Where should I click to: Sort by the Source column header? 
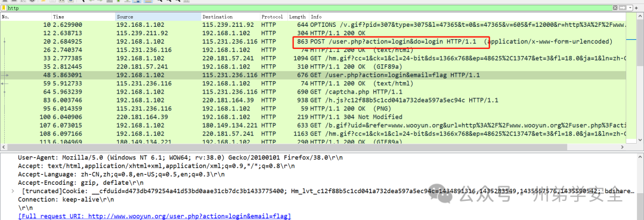tap(158, 17)
